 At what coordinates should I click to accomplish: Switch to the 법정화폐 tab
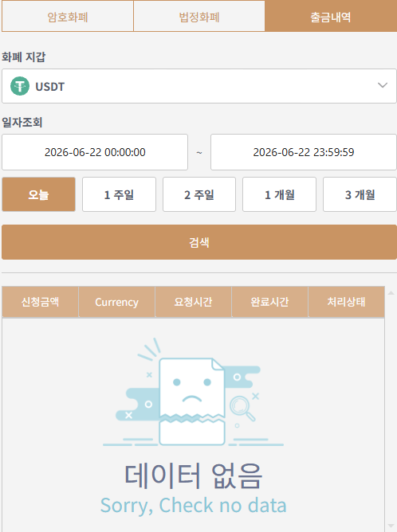(199, 17)
